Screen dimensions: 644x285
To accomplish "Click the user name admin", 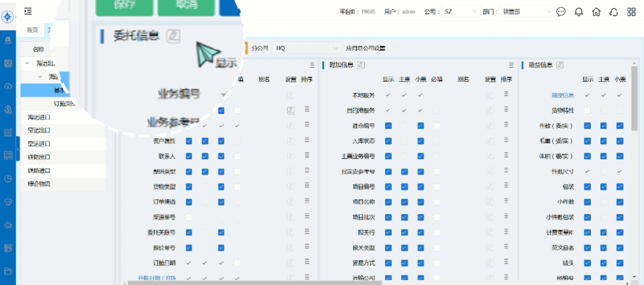I will [409, 12].
